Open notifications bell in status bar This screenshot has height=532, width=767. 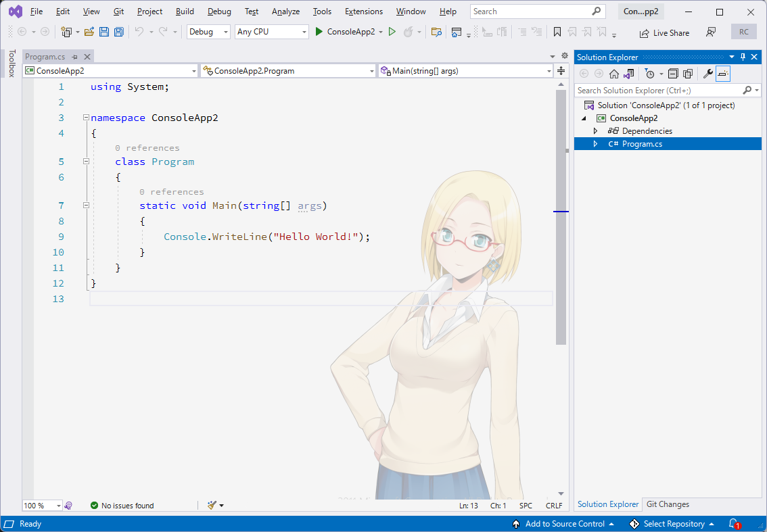pos(733,524)
